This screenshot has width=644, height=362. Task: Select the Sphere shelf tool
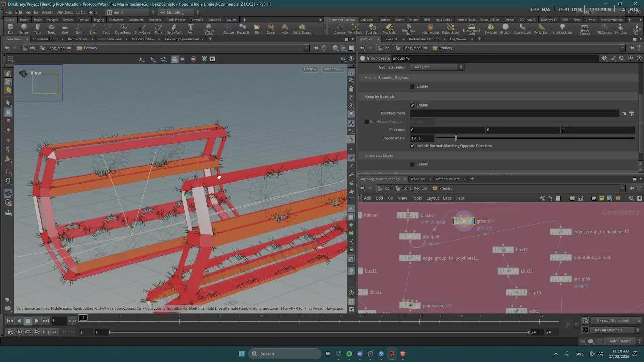pyautogui.click(x=24, y=29)
